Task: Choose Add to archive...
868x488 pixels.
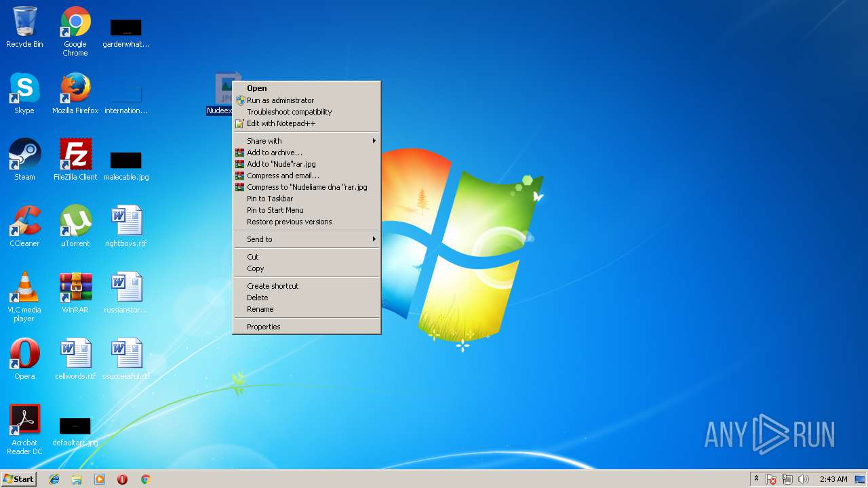Action: pos(307,152)
